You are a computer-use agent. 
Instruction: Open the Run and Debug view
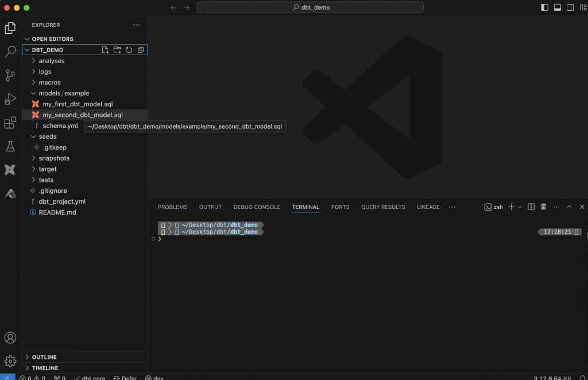coord(10,99)
